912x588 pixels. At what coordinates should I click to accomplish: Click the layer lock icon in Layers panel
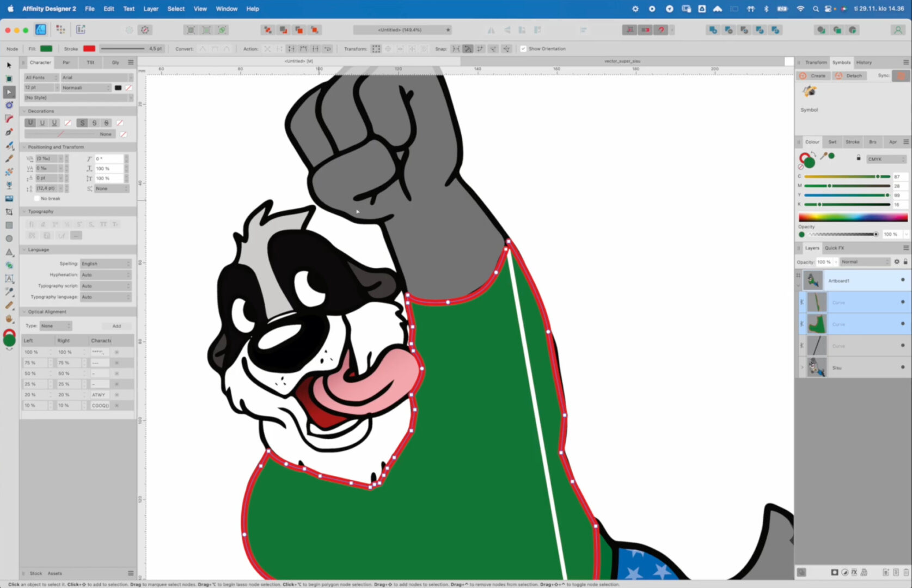pyautogui.click(x=905, y=262)
